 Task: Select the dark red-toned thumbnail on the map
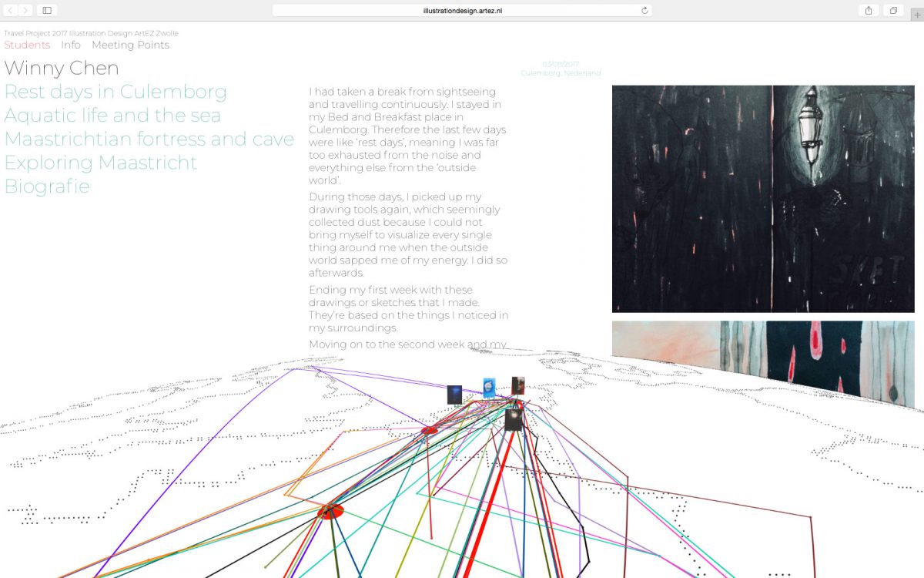(518, 385)
